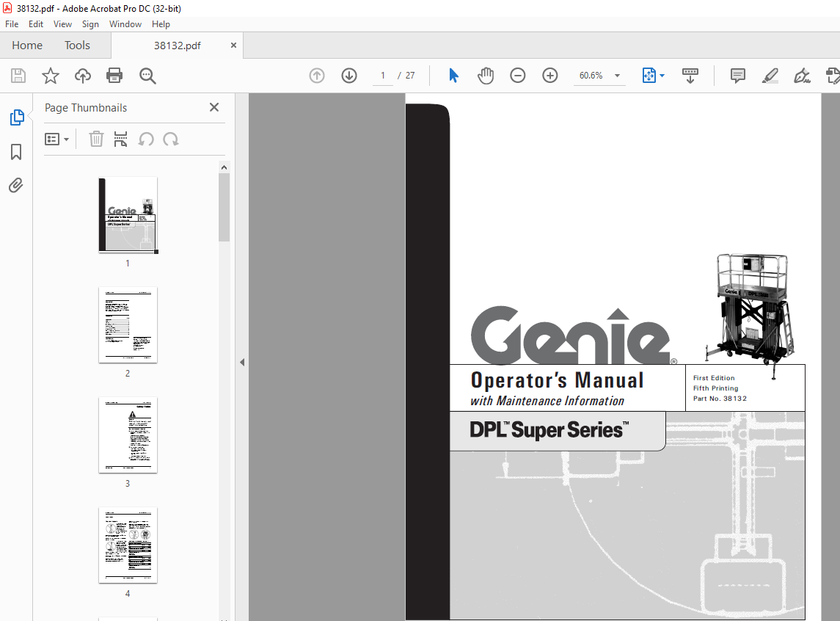840x621 pixels.
Task: Open the File menu
Action: (12, 24)
